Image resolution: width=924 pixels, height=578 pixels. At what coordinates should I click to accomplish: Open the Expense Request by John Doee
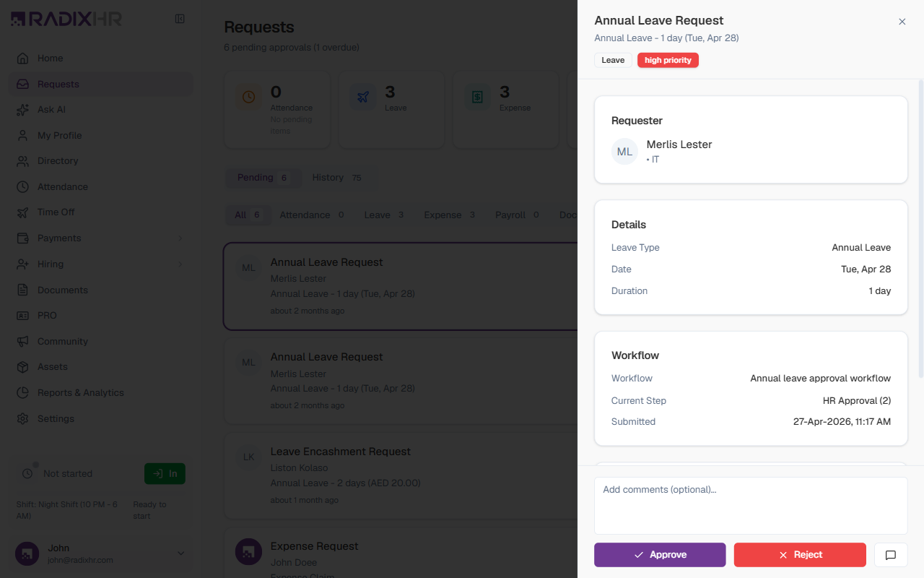click(401, 553)
